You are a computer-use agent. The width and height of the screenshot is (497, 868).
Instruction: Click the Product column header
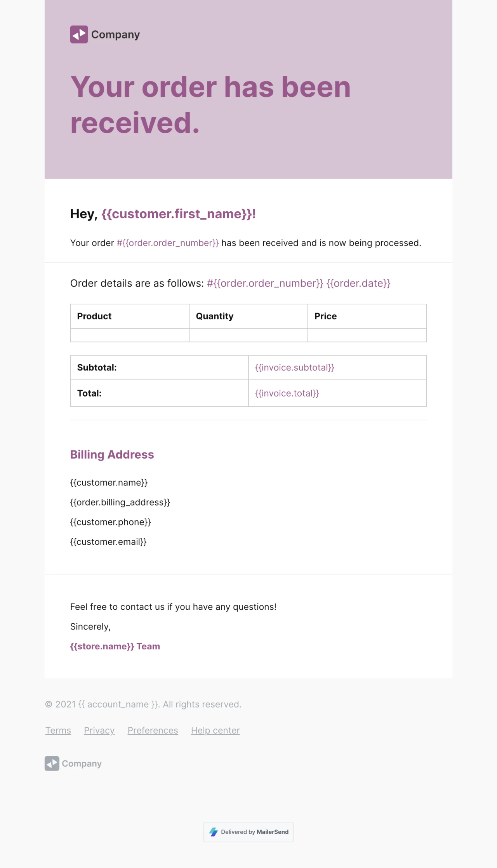[94, 316]
